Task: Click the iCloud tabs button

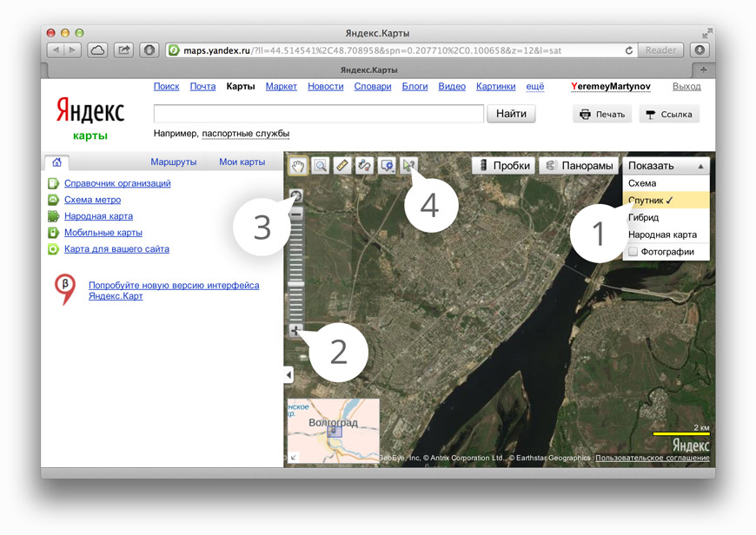Action: [x=98, y=50]
